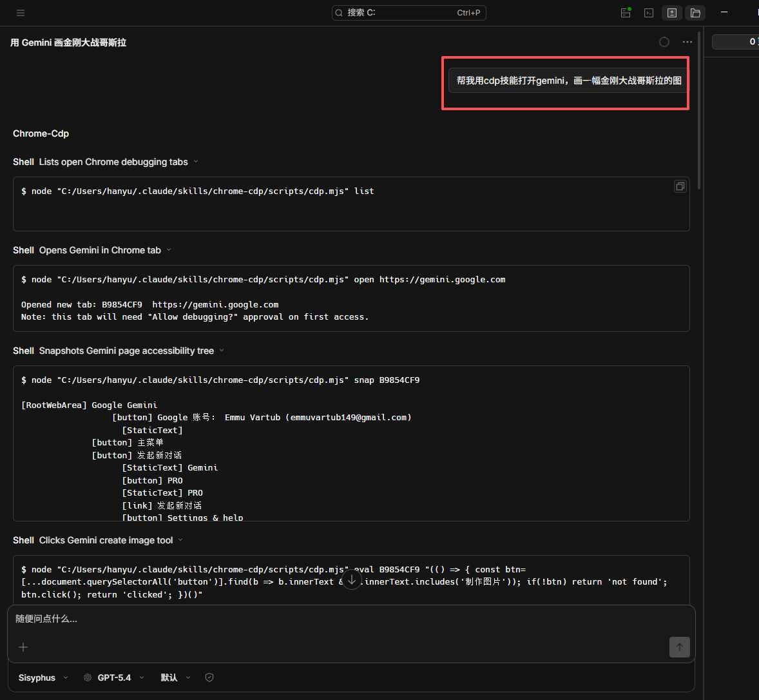Copy the cdp.mjs list command
759x700 pixels.
coord(680,186)
